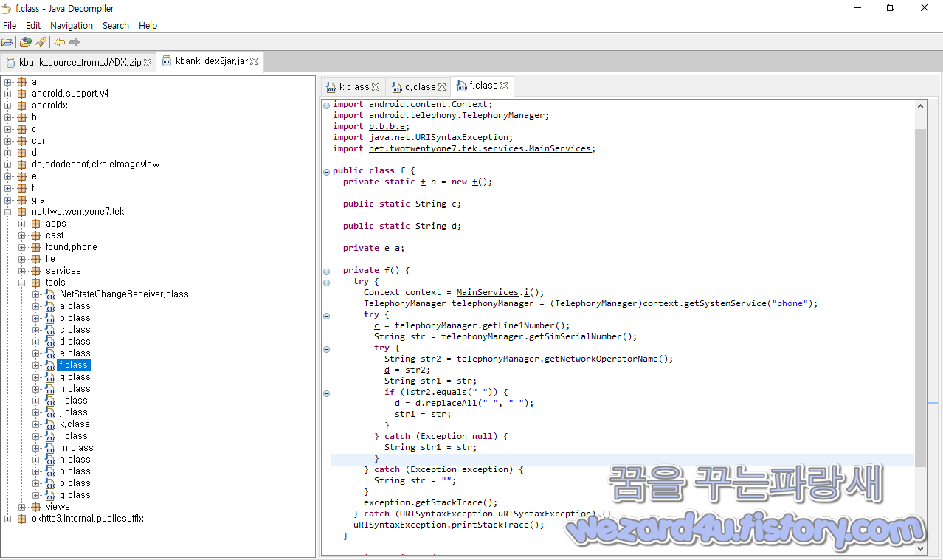Expand the k.class tree node

coord(36,424)
